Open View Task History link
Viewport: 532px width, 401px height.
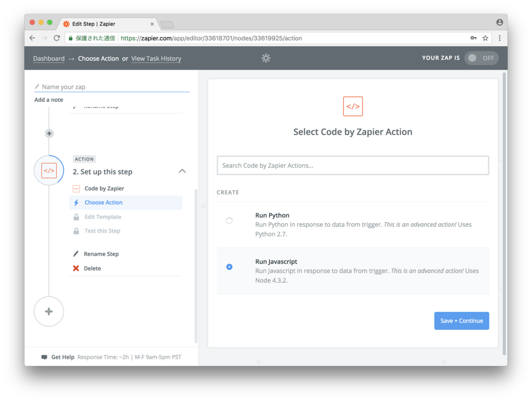(x=156, y=58)
